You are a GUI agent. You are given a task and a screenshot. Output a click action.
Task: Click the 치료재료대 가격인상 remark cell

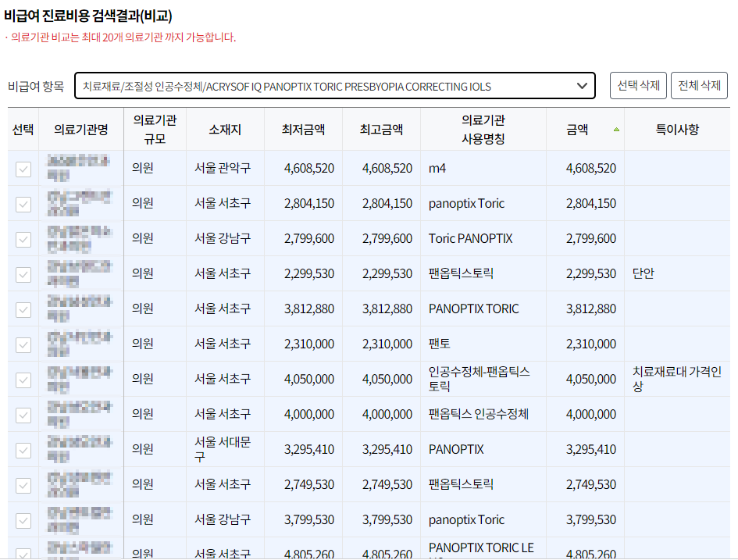(677, 379)
